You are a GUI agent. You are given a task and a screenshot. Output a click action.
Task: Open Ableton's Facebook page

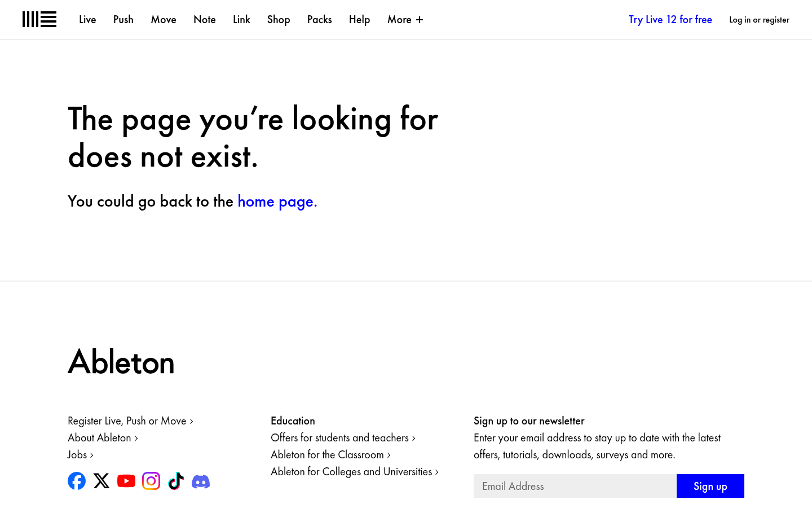point(77,481)
